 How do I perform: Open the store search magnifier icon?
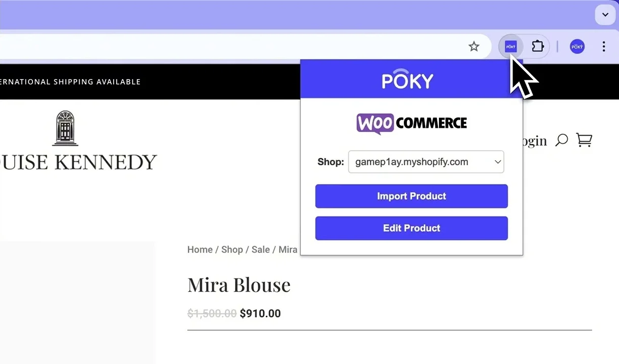pos(561,140)
